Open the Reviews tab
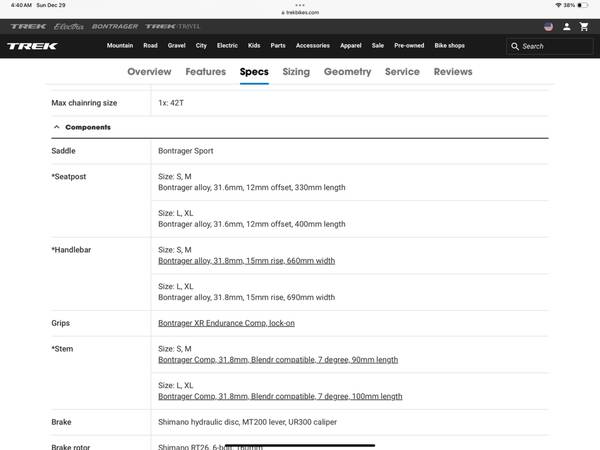 [x=452, y=72]
